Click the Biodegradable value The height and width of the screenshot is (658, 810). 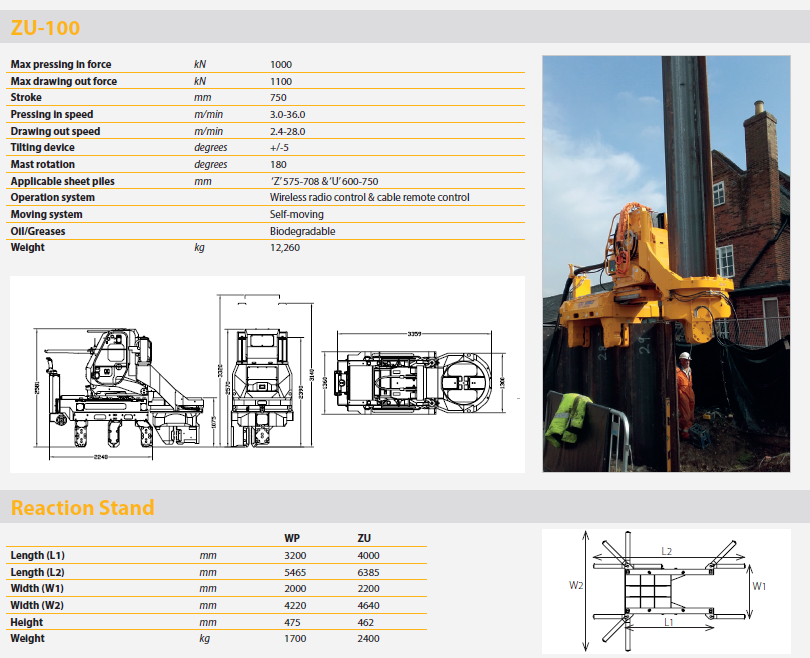point(302,231)
